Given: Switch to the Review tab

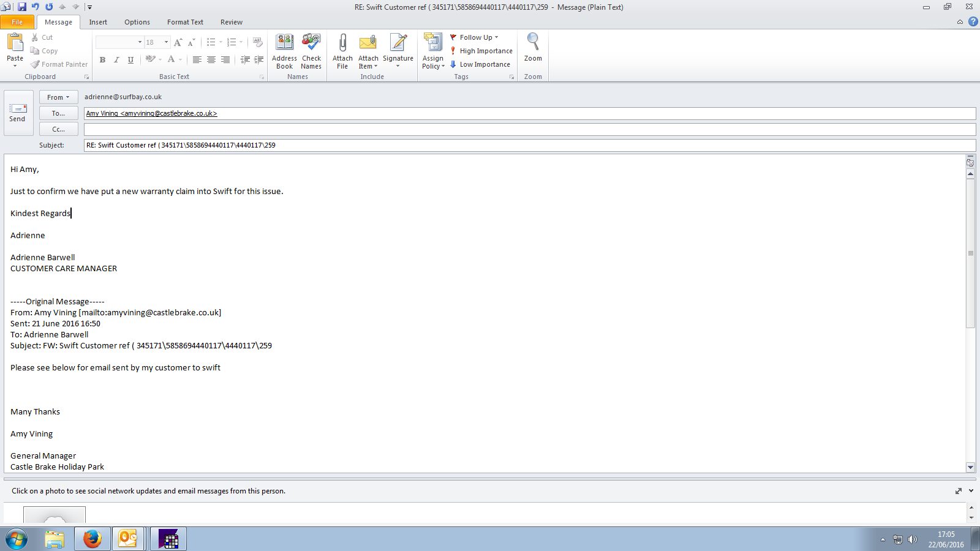Looking at the screenshot, I should coord(232,22).
